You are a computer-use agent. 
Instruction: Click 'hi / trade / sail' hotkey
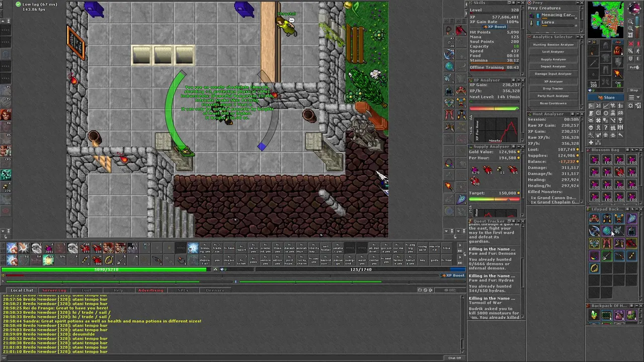pyautogui.click(x=217, y=248)
